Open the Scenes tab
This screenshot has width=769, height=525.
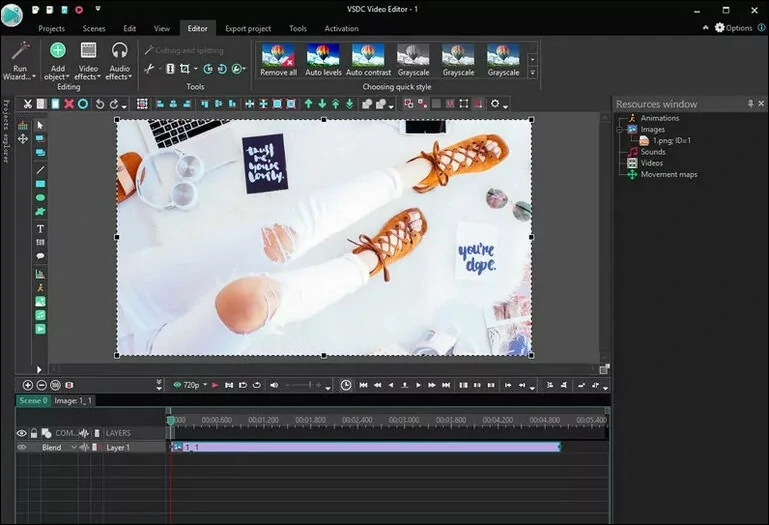(94, 28)
